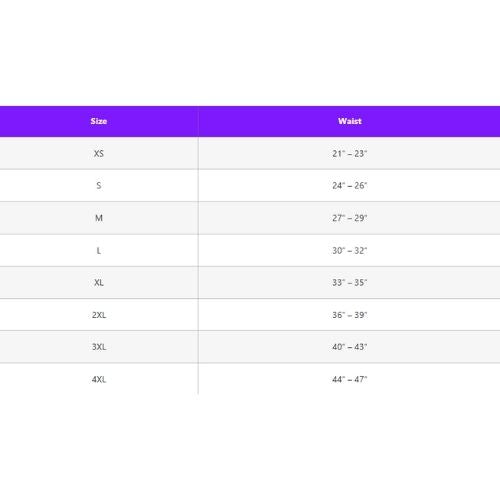Select the XL size cell
Screen dimensions: 500x500
(99, 283)
